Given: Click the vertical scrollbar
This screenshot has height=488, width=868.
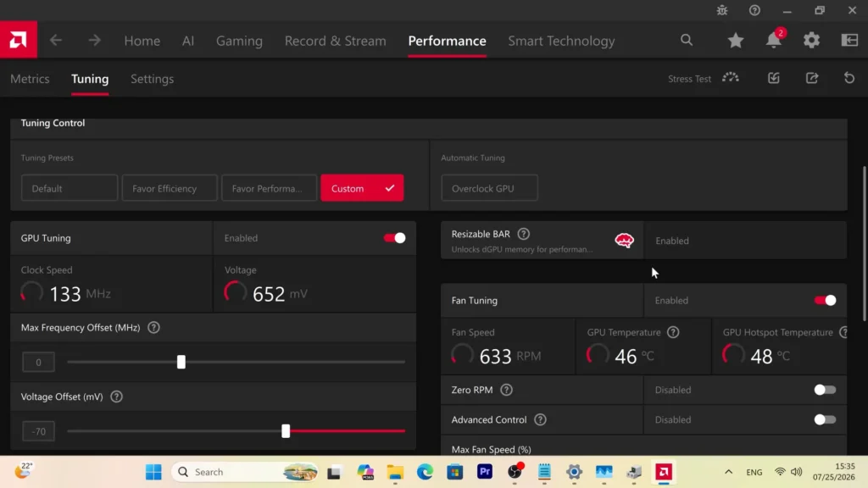Looking at the screenshot, I should 864,243.
